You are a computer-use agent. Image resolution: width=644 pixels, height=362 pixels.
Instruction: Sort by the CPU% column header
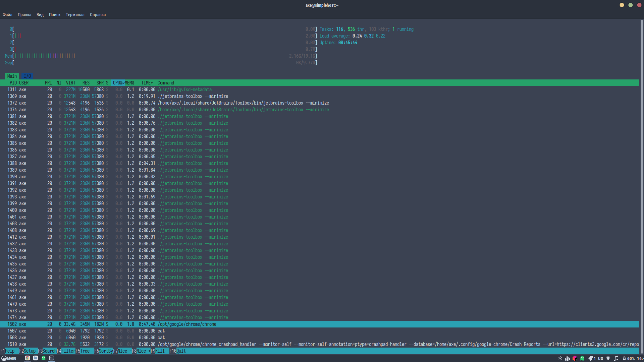click(118, 83)
